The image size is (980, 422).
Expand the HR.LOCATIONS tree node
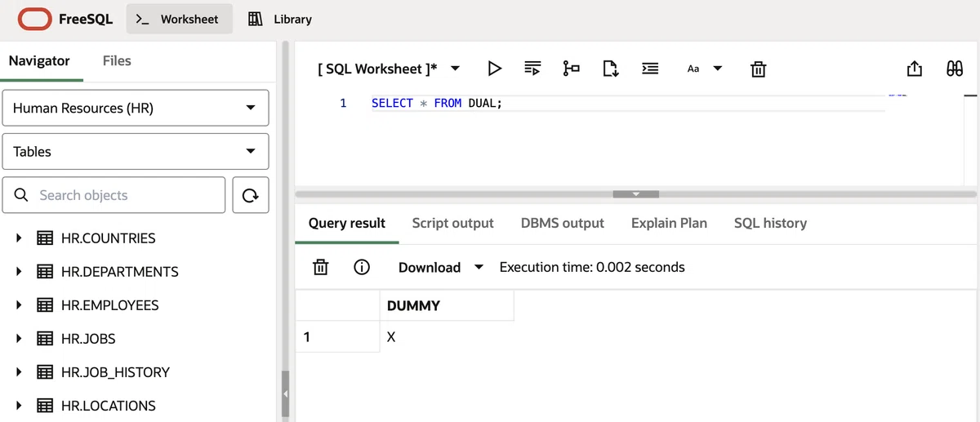(18, 406)
